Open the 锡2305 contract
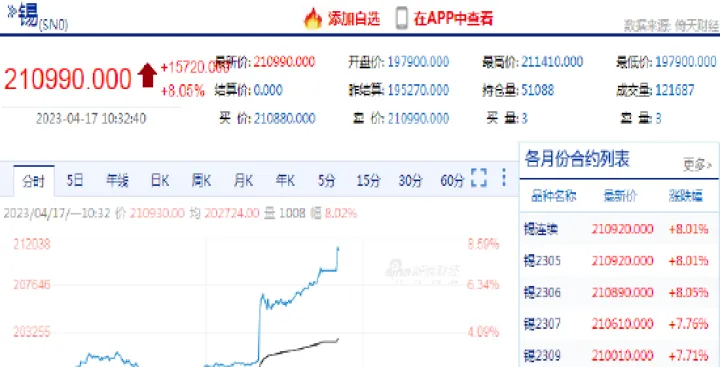The height and width of the screenshot is (367, 720). click(x=542, y=261)
